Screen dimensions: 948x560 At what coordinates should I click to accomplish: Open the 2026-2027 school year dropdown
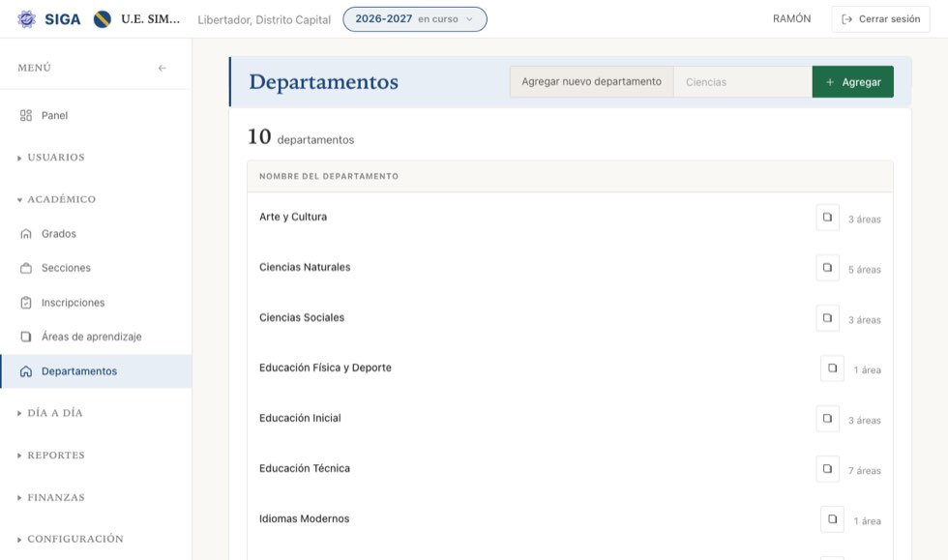[415, 19]
